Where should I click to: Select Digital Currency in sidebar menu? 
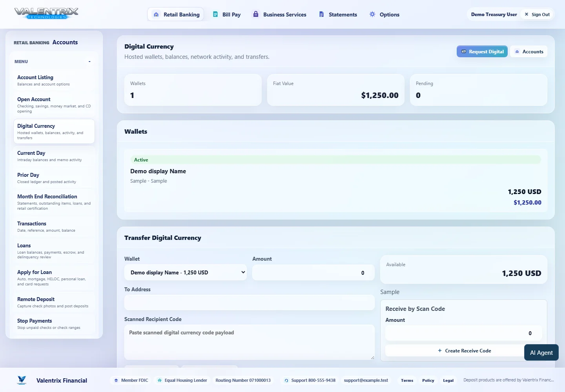54,131
